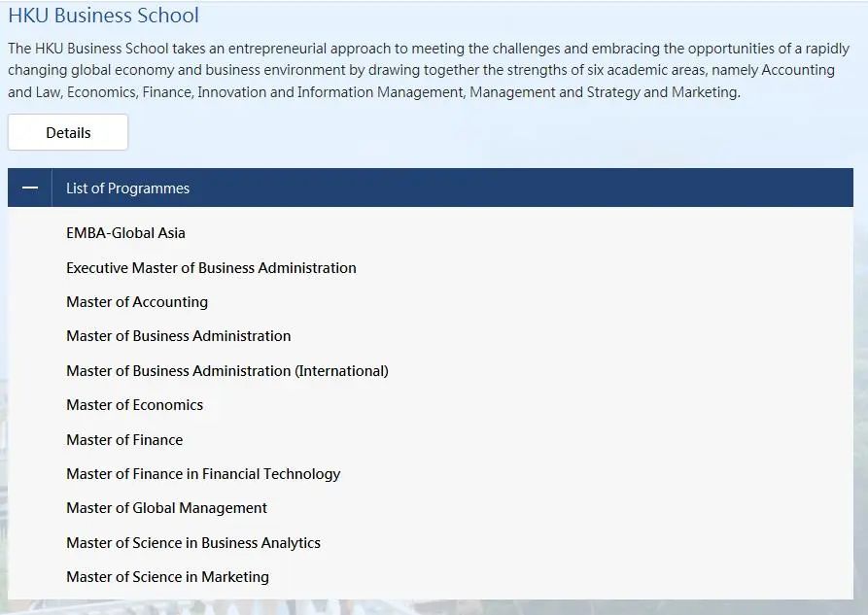Click the Details button
This screenshot has width=868, height=615.
coord(68,132)
